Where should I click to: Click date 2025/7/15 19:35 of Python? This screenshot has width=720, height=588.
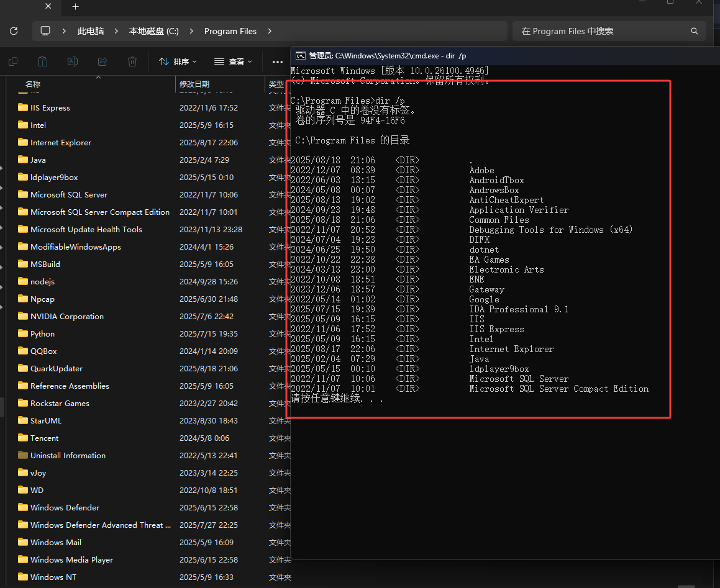[209, 333]
